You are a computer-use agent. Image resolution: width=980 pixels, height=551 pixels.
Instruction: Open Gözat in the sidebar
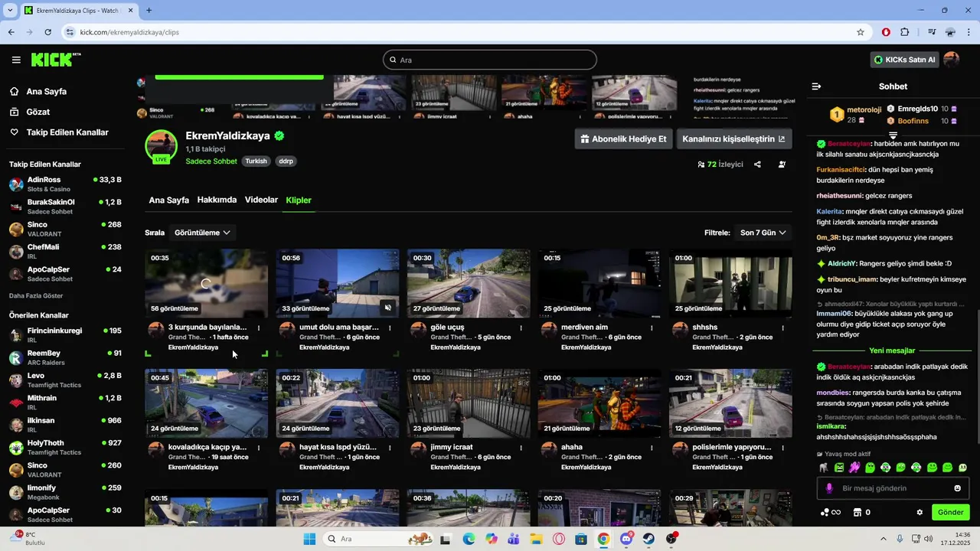click(x=38, y=112)
